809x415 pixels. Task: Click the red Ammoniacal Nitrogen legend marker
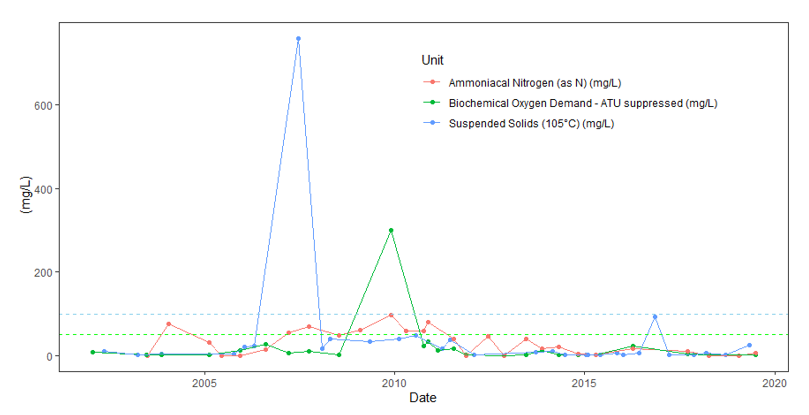tap(432, 83)
